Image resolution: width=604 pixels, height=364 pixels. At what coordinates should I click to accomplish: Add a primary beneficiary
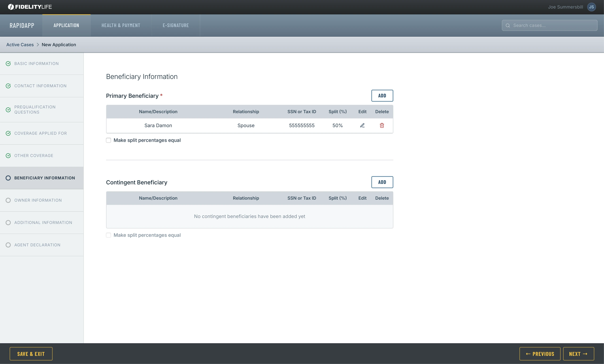click(x=382, y=96)
